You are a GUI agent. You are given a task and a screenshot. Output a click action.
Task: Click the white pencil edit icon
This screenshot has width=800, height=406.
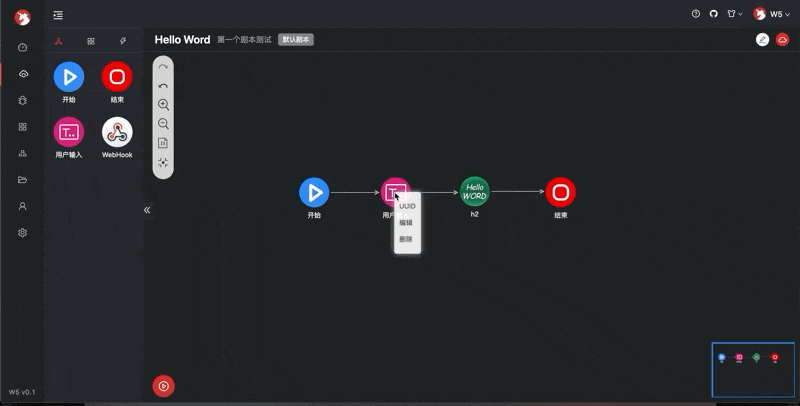point(763,39)
